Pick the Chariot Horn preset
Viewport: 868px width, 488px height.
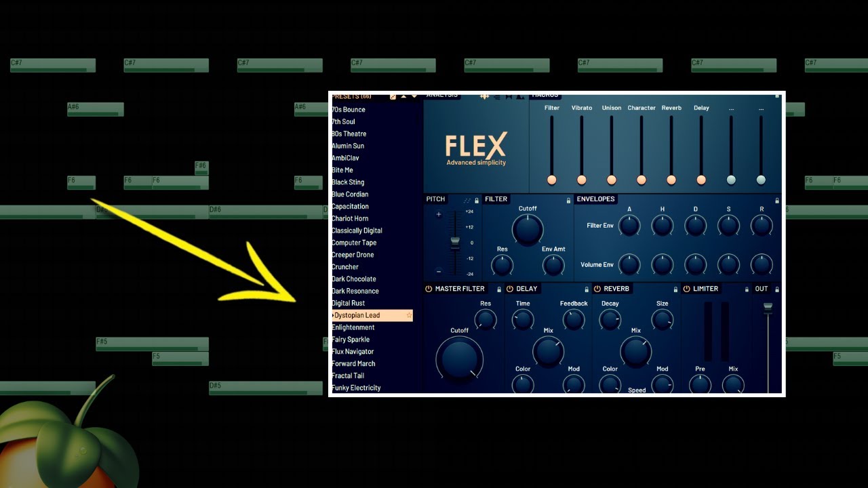(350, 219)
